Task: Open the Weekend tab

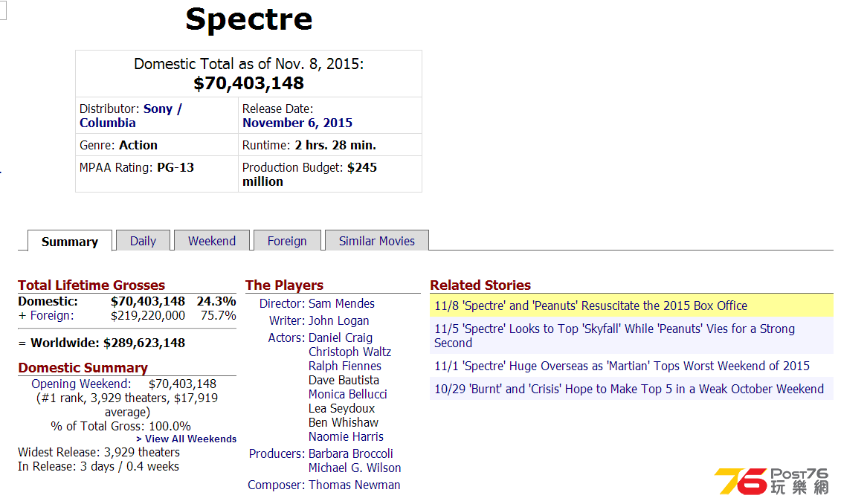Action: click(x=212, y=241)
